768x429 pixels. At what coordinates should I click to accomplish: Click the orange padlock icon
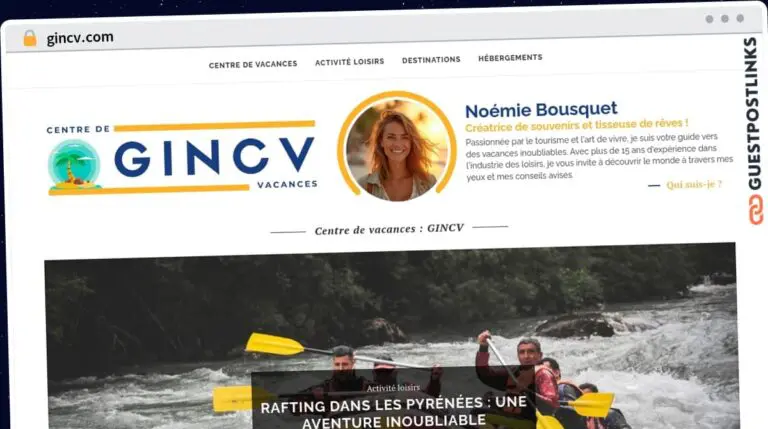(30, 38)
